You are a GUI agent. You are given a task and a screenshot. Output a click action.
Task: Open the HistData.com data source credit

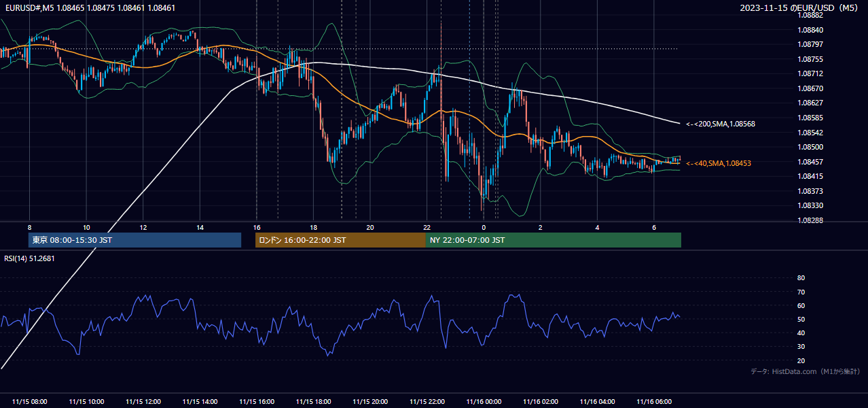805,371
